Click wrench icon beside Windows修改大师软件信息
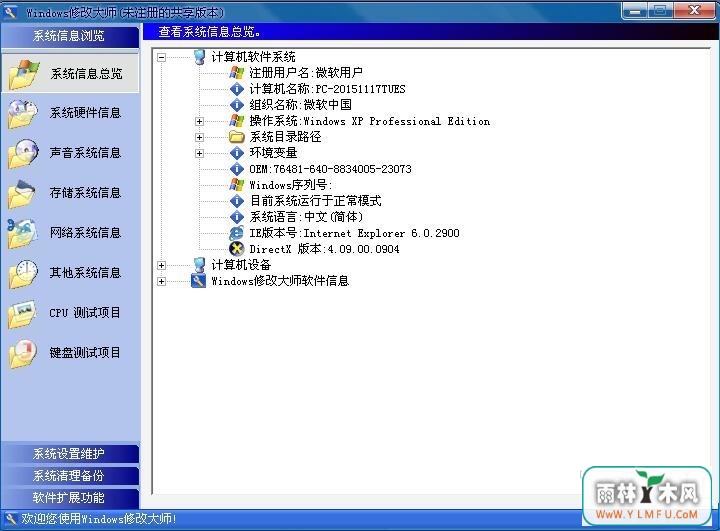This screenshot has height=531, width=720. [198, 281]
